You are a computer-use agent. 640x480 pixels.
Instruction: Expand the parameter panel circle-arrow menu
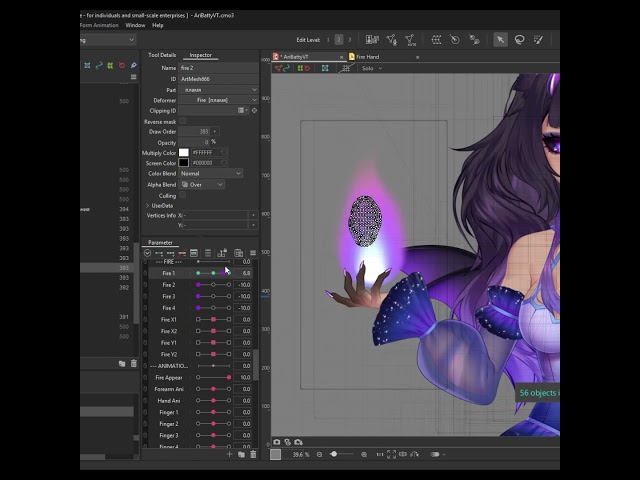147,253
